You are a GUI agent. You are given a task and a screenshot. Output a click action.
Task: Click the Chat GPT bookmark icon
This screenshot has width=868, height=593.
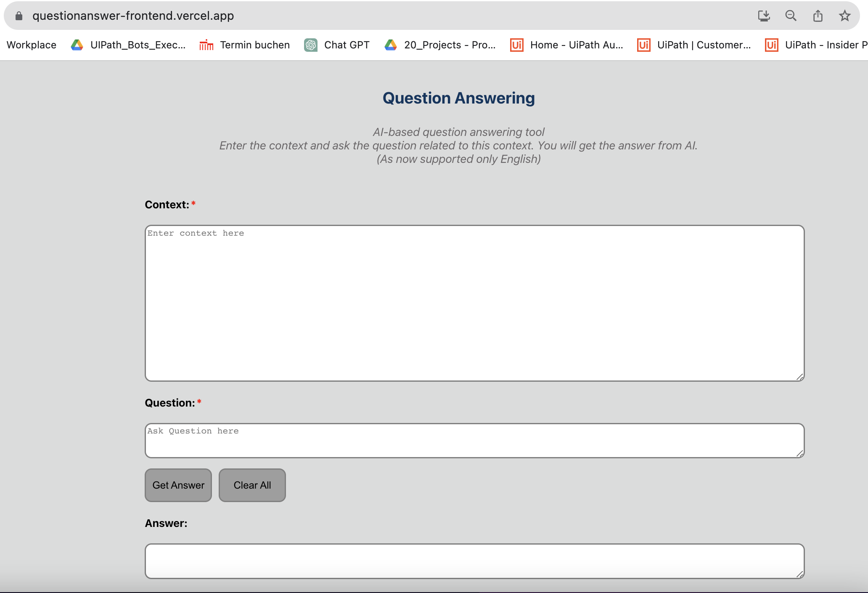[311, 45]
